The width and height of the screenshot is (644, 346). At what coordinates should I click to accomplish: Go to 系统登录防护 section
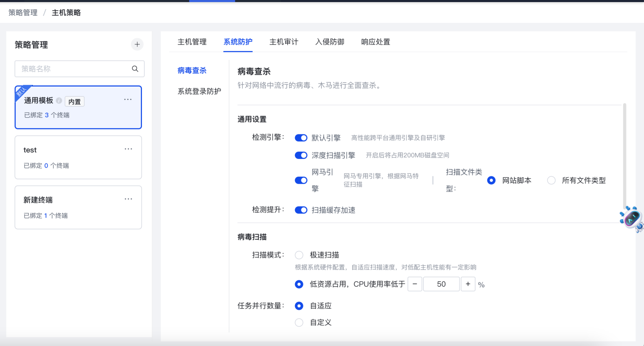click(199, 91)
